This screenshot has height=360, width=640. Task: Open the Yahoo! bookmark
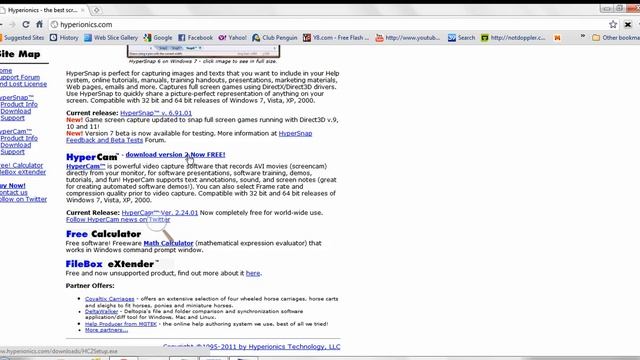point(233,38)
